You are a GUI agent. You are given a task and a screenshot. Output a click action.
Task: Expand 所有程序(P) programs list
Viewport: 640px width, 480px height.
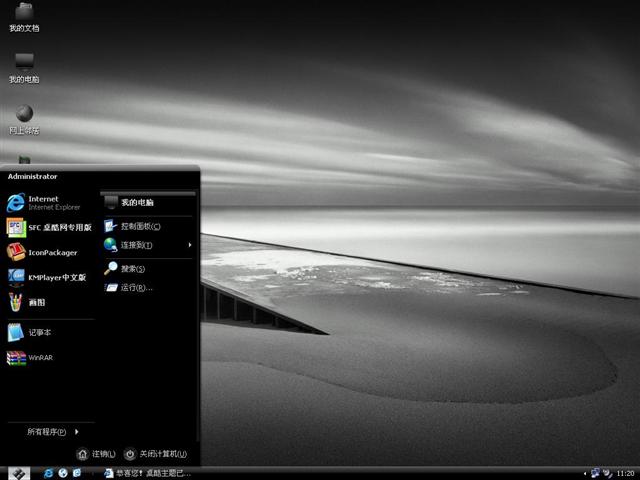point(52,432)
